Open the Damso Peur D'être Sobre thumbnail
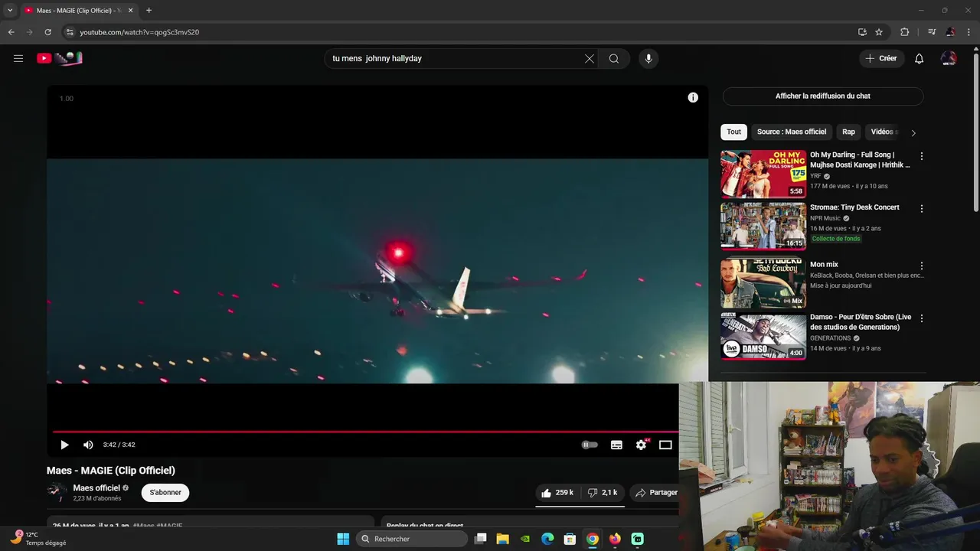Image resolution: width=980 pixels, height=551 pixels. point(763,336)
